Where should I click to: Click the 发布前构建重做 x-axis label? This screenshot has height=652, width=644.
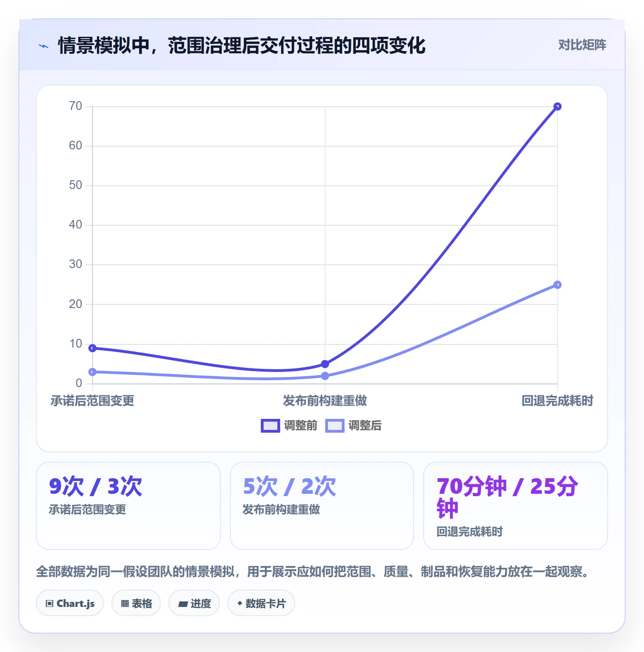325,401
